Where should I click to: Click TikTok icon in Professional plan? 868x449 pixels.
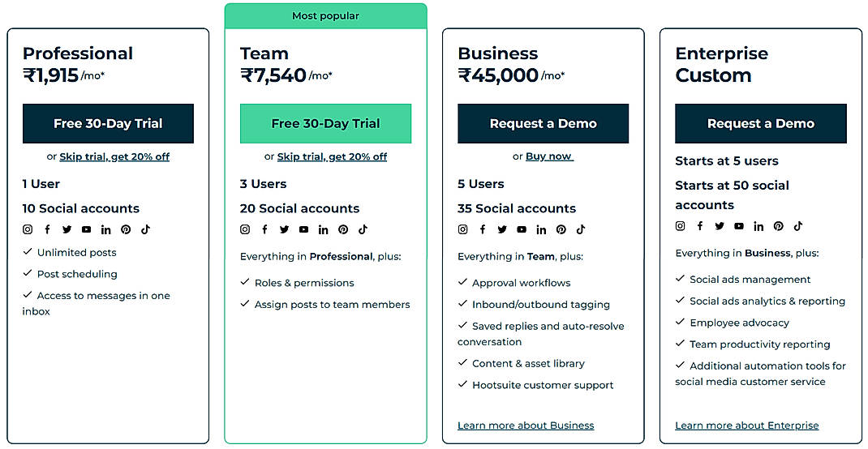[x=145, y=229]
